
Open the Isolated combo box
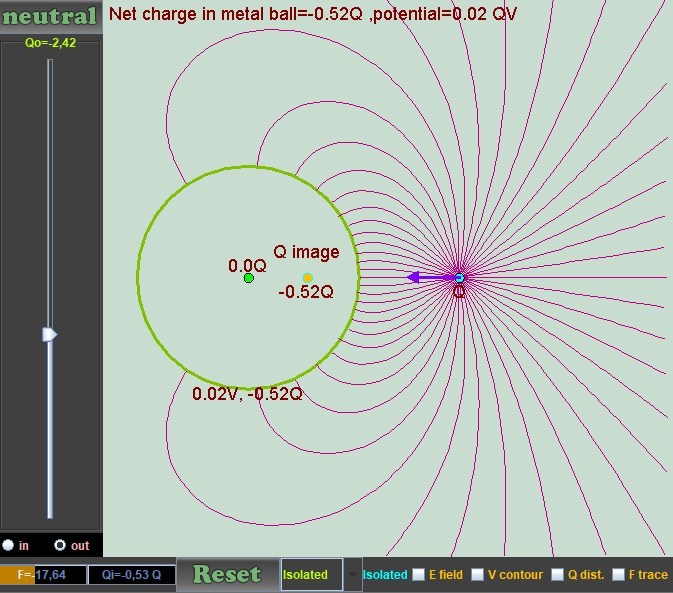click(312, 575)
